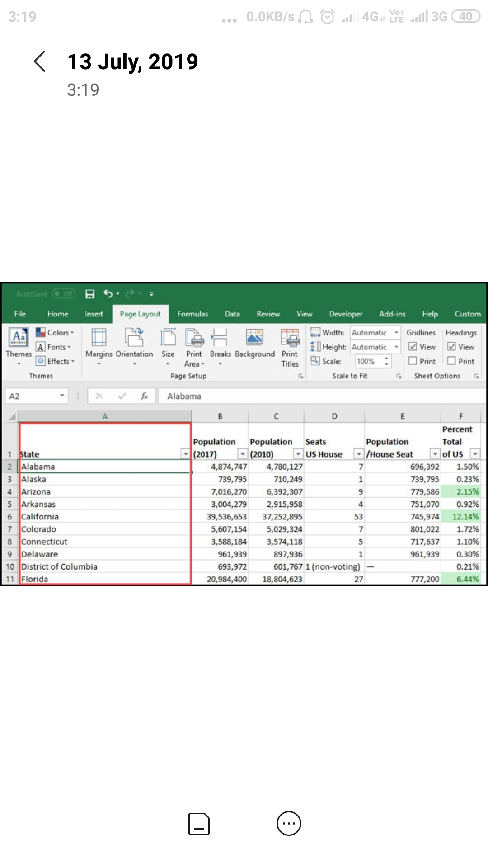Tap the more options circle button

[289, 823]
